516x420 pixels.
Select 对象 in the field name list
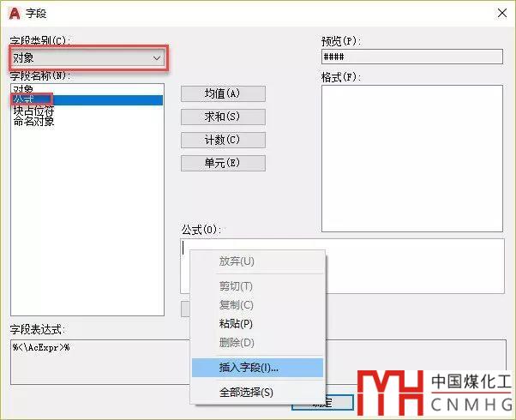(23, 88)
